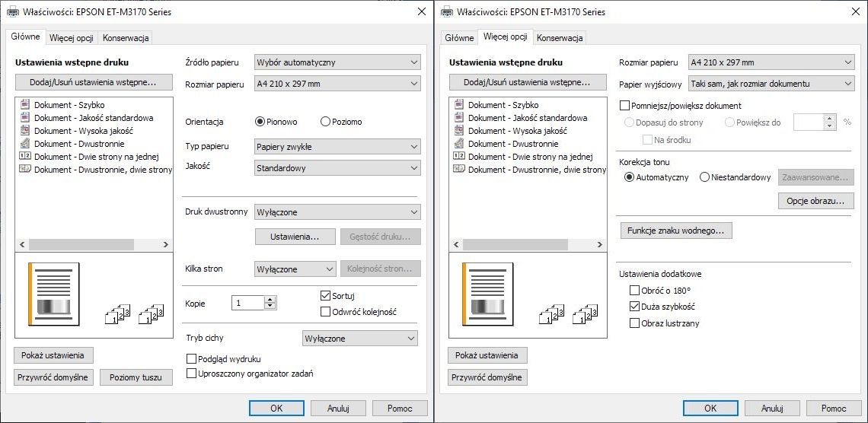868x423 pixels.
Task: Open the Jakość dropdown
Action: (x=337, y=167)
